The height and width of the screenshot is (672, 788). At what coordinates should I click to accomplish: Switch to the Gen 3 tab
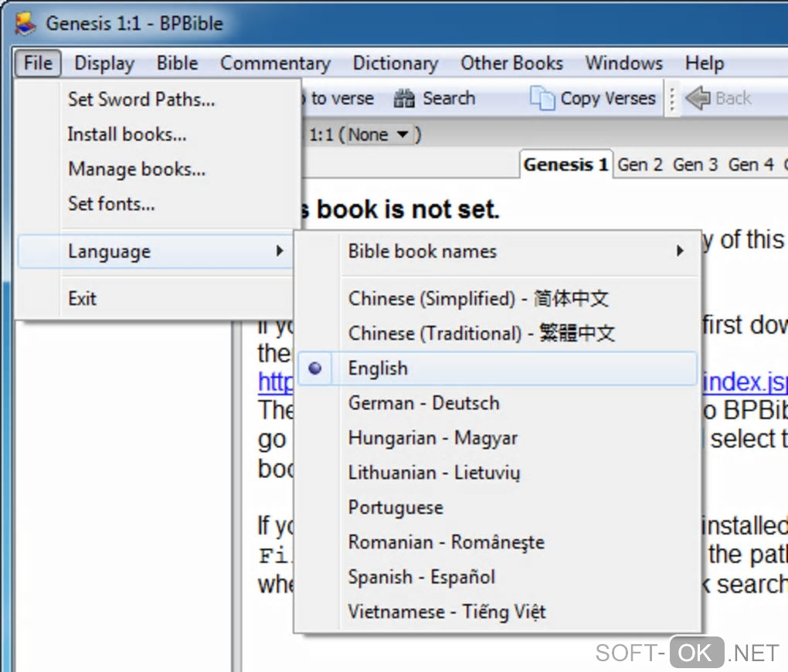tap(695, 165)
